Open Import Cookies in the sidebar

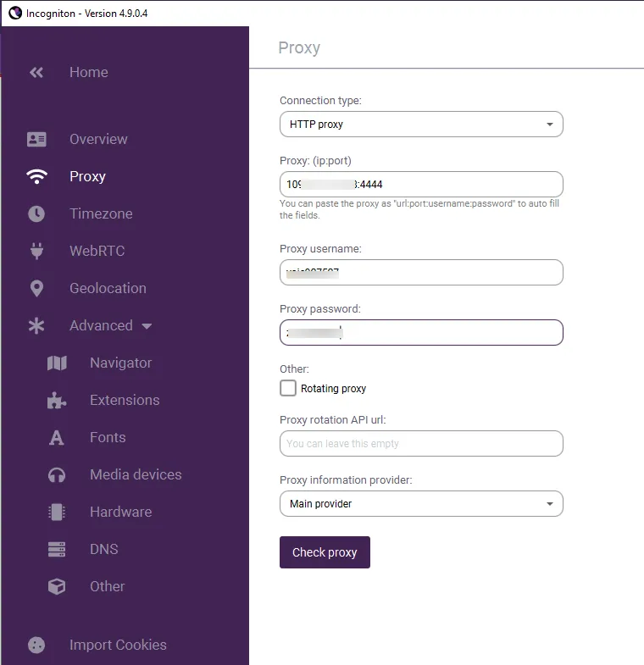118,645
